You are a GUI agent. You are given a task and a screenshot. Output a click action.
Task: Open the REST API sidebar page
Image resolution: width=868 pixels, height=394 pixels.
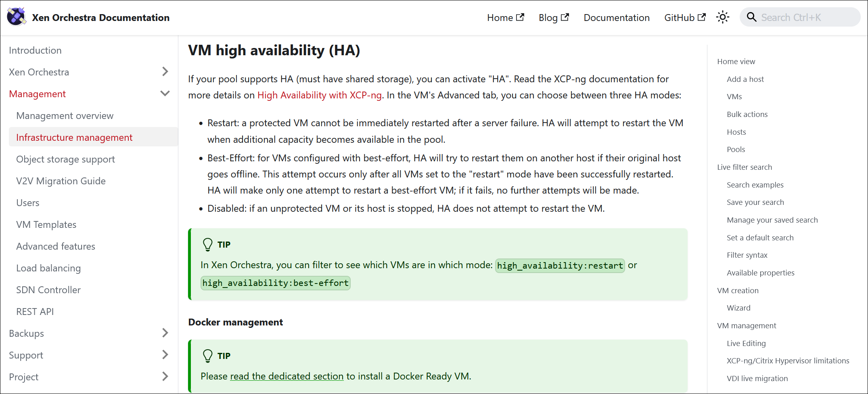[x=35, y=312]
